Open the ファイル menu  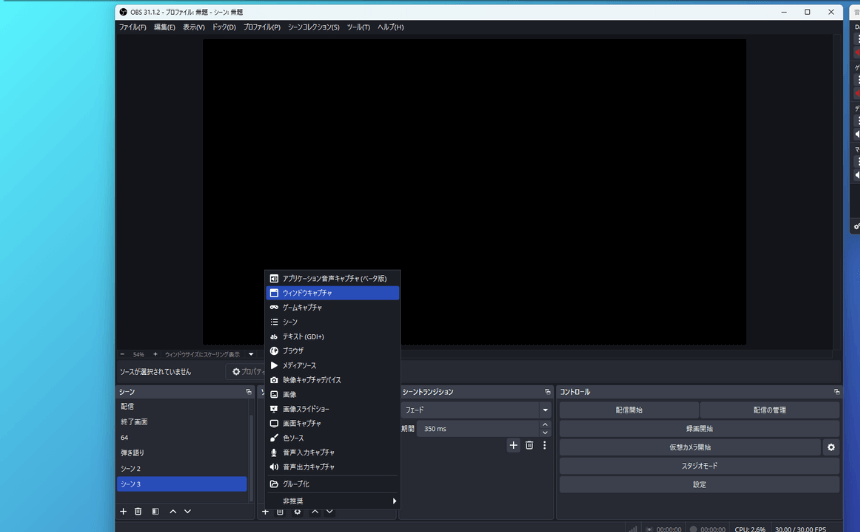[x=132, y=27]
